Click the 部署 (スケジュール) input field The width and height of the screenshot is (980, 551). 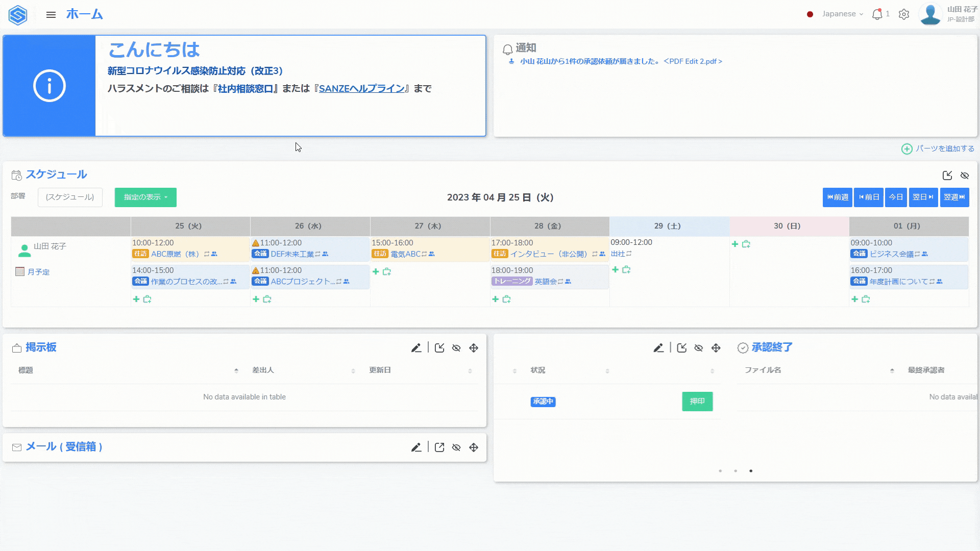coord(70,197)
